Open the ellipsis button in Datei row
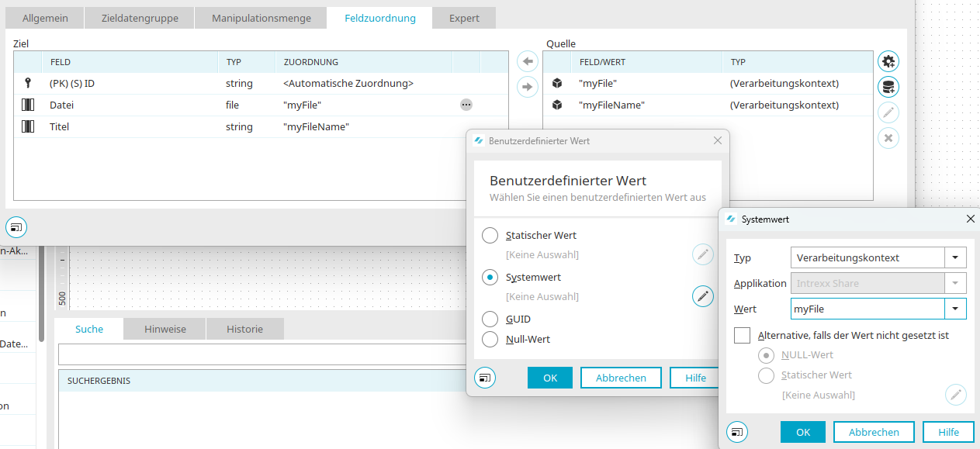The width and height of the screenshot is (980, 449). (466, 105)
